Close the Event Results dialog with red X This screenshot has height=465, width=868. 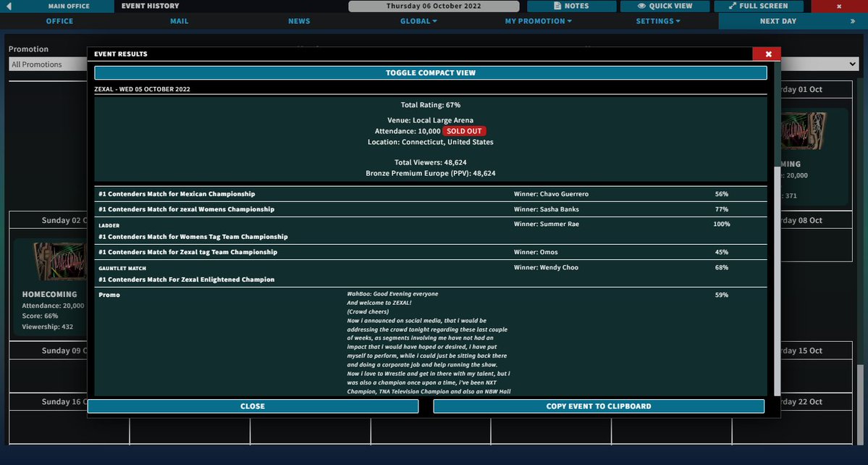click(767, 54)
